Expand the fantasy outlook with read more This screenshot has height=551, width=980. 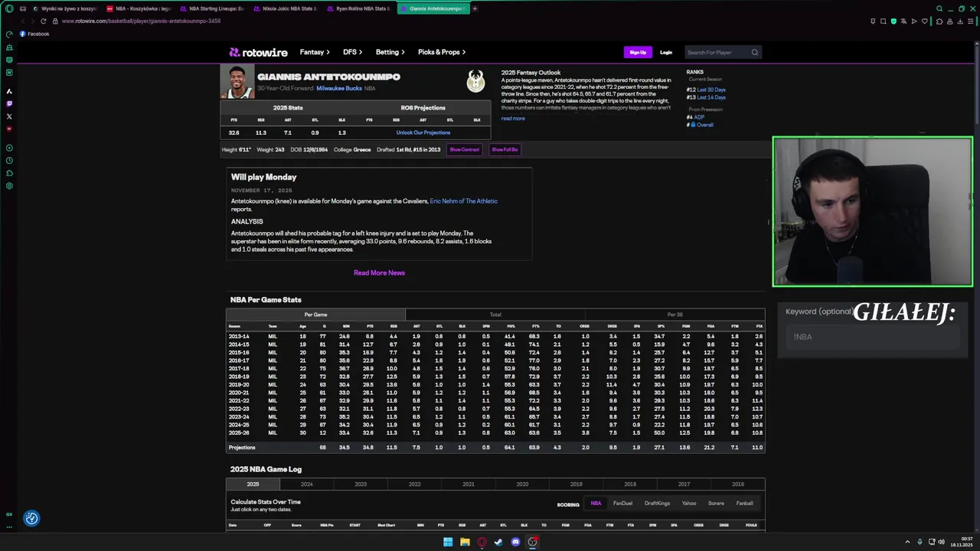click(x=513, y=119)
